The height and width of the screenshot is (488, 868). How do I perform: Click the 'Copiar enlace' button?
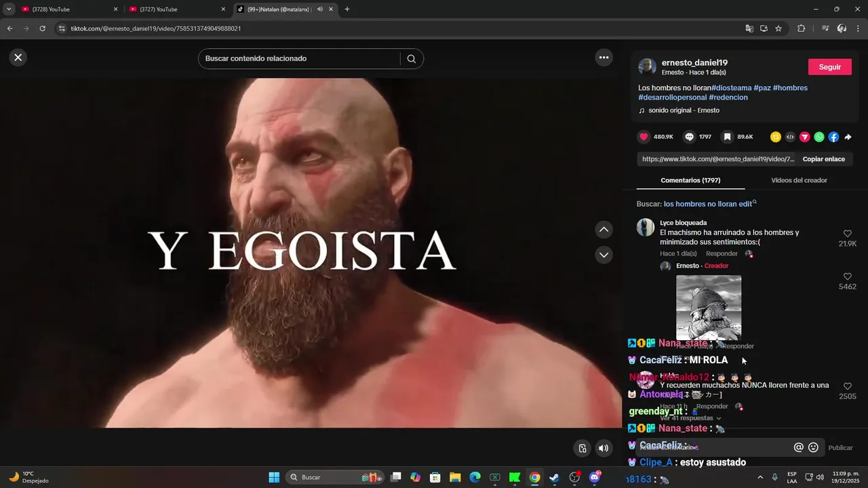tap(823, 159)
